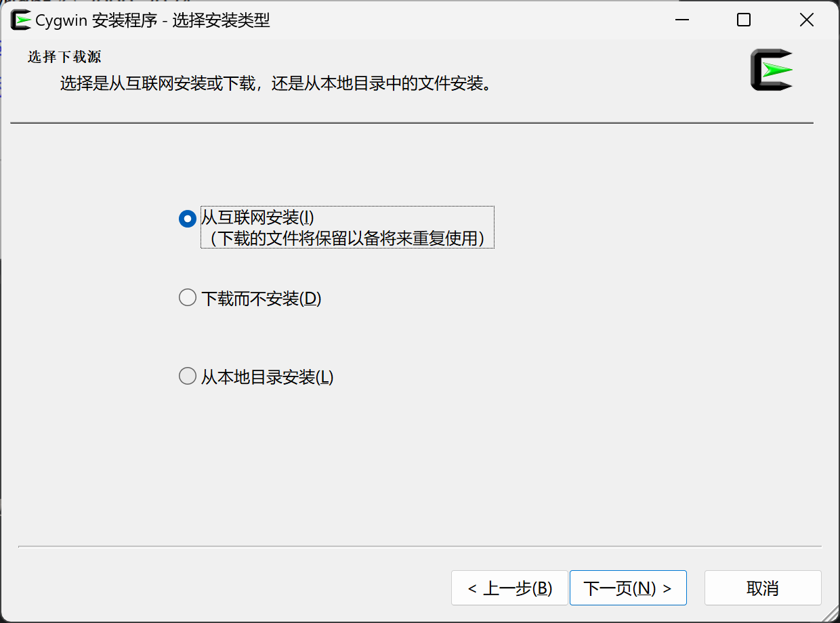Image resolution: width=840 pixels, height=623 pixels.
Task: Click the 选择下载源 heading
Action: [x=64, y=57]
